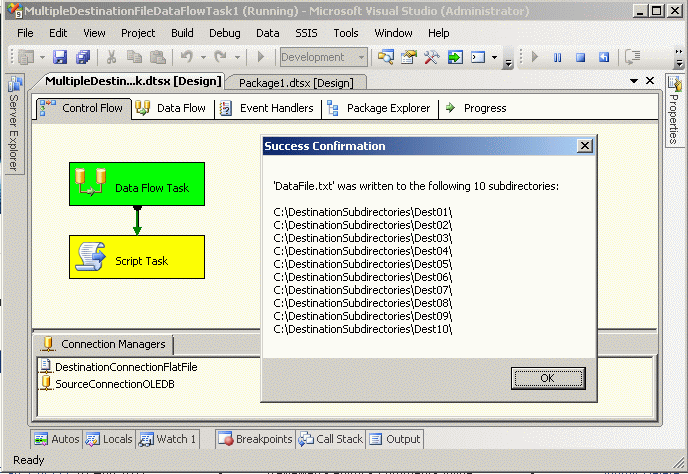The image size is (688, 474).
Task: Open the Debug menu
Action: click(225, 33)
